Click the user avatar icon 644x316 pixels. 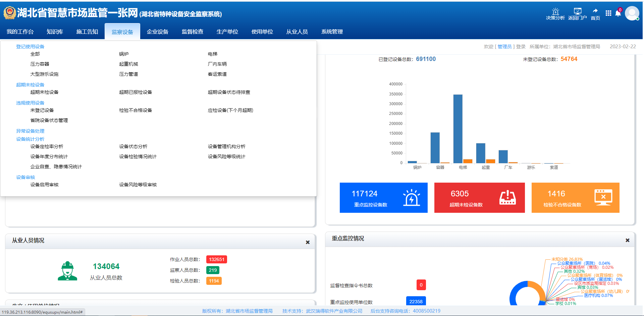(632, 13)
